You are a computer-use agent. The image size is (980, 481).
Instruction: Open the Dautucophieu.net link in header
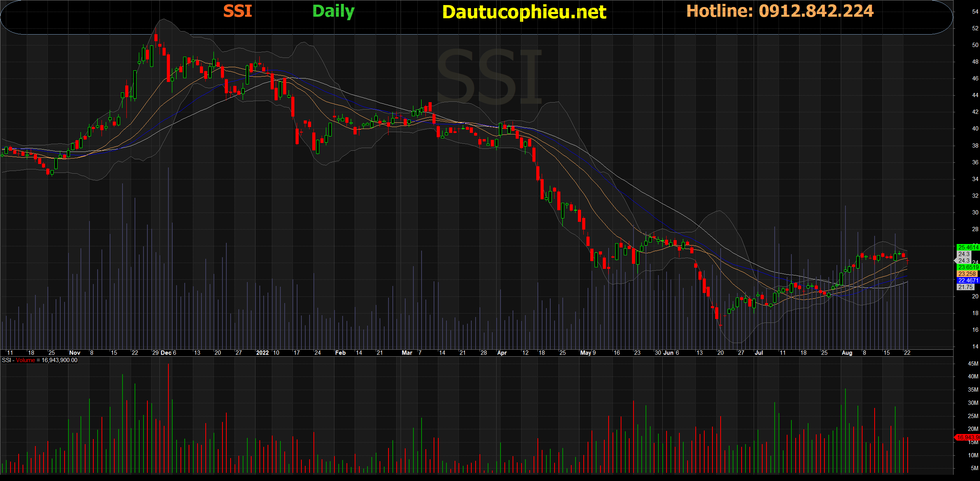pos(524,12)
